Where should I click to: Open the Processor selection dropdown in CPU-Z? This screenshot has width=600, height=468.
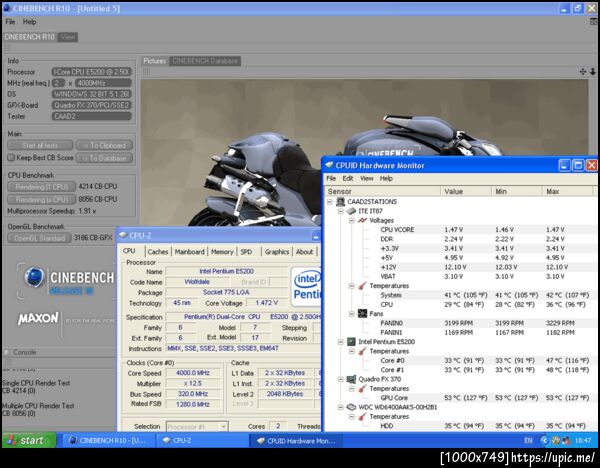click(x=197, y=426)
